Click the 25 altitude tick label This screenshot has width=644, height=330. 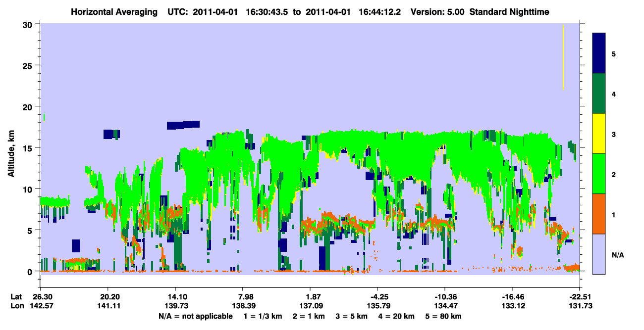click(28, 65)
